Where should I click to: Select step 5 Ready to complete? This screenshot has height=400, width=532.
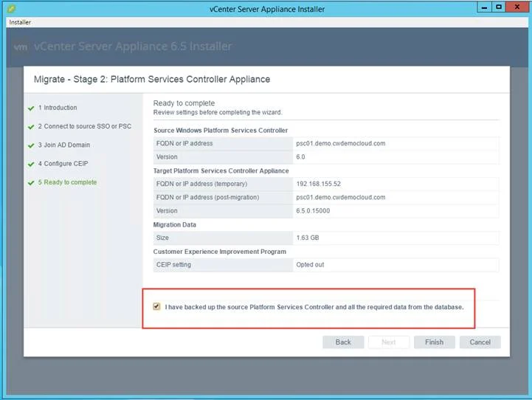(x=67, y=182)
